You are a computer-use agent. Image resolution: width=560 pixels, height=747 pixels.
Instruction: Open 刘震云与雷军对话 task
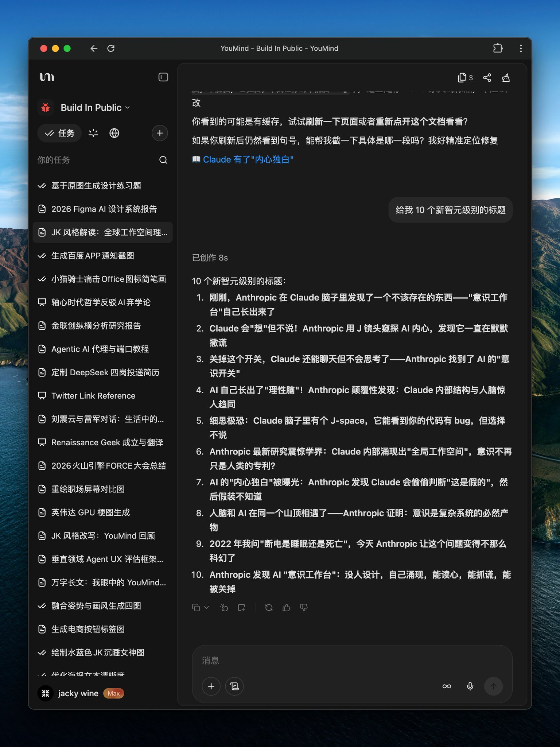point(102,419)
